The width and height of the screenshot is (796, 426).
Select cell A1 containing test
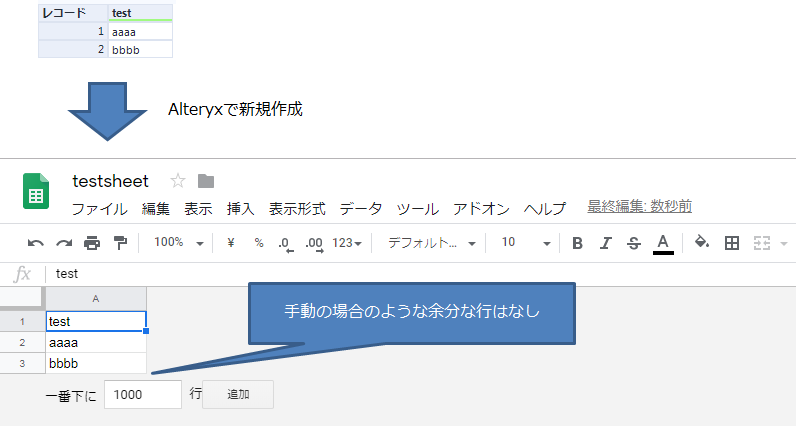[x=96, y=321]
